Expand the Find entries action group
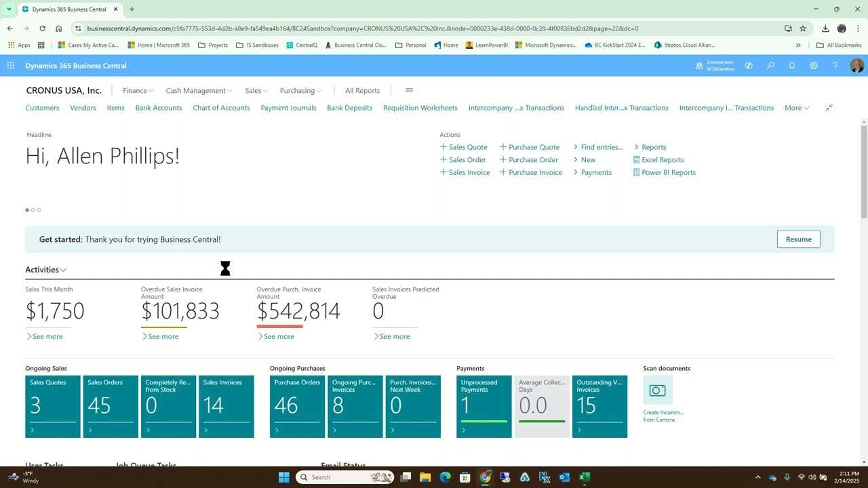Image resolution: width=868 pixels, height=488 pixels. coord(598,147)
